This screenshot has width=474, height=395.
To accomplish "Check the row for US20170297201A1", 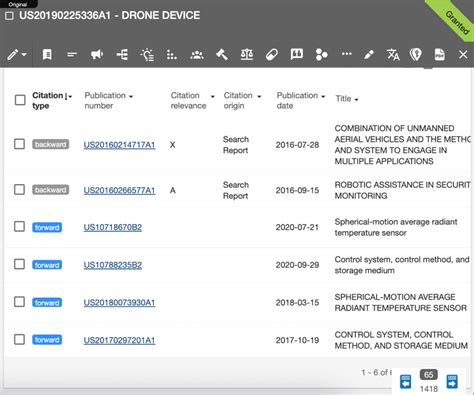I will click(x=19, y=340).
